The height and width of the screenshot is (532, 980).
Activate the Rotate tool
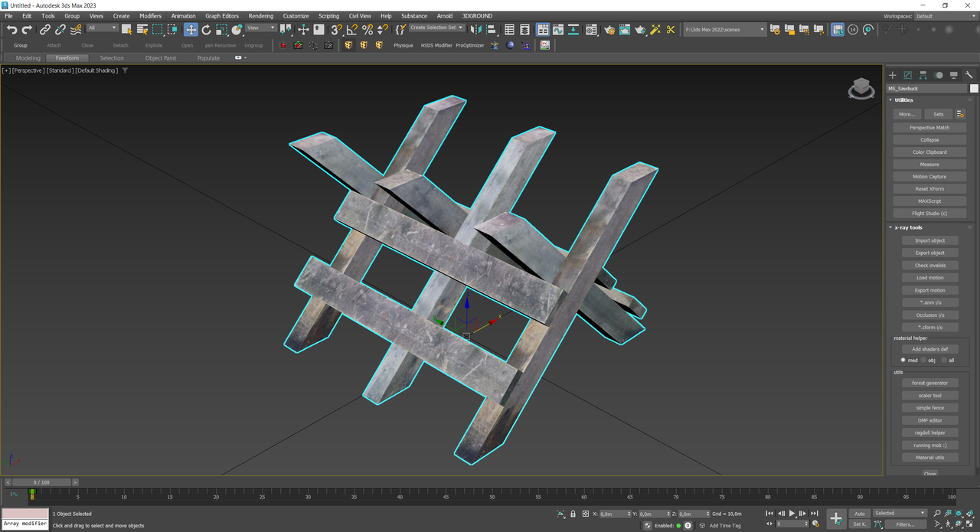(x=206, y=30)
